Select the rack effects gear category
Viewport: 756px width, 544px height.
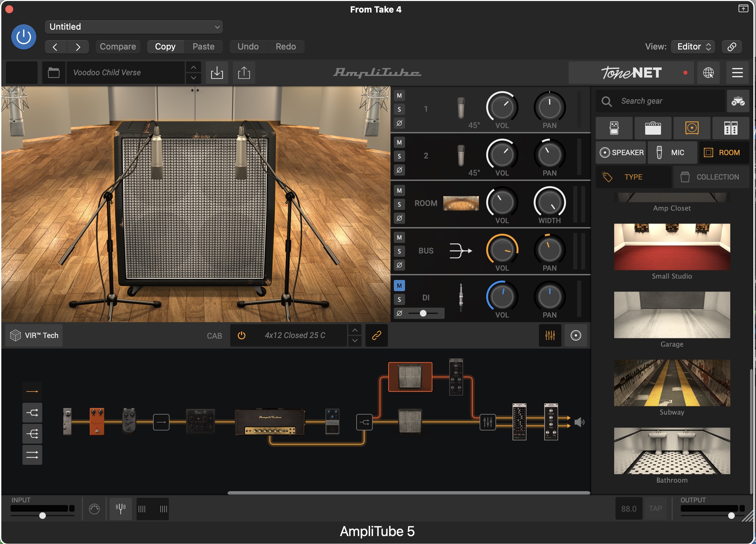731,128
